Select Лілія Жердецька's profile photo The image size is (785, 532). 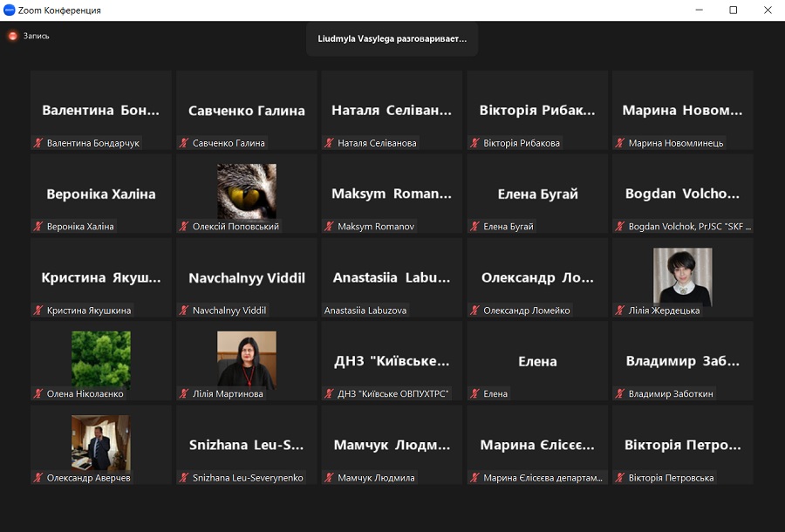point(682,276)
